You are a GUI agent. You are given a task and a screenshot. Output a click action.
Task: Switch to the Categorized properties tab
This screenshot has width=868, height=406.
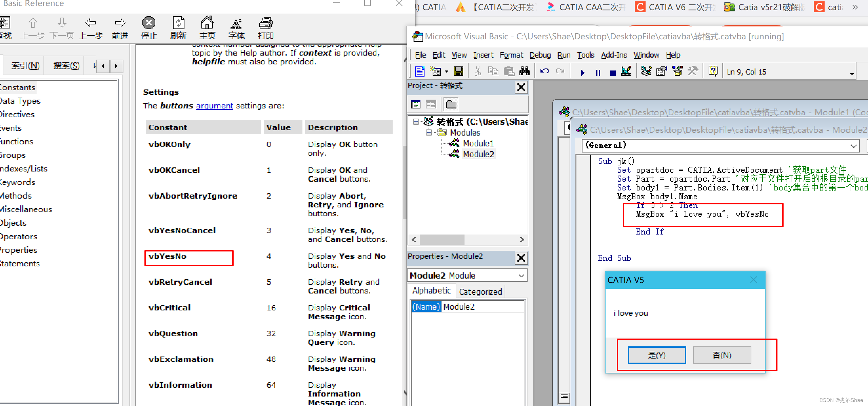[480, 291]
